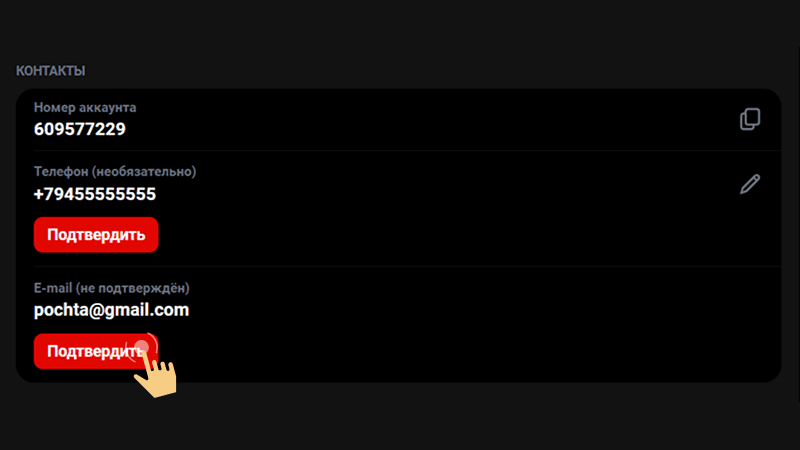The height and width of the screenshot is (450, 800).
Task: Edit the phone number via pencil icon
Action: [750, 184]
